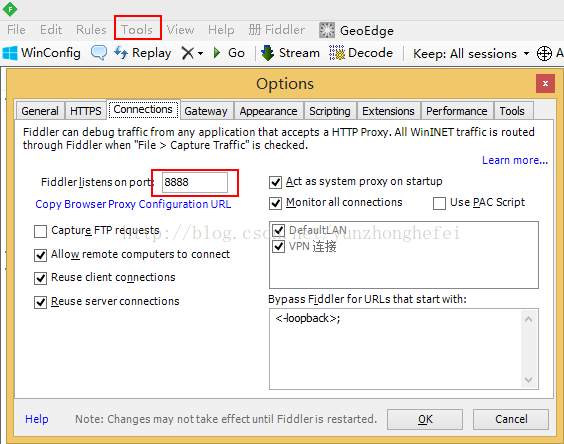The image size is (564, 444).
Task: Enable Use PAC Script checkbox
Action: click(440, 203)
